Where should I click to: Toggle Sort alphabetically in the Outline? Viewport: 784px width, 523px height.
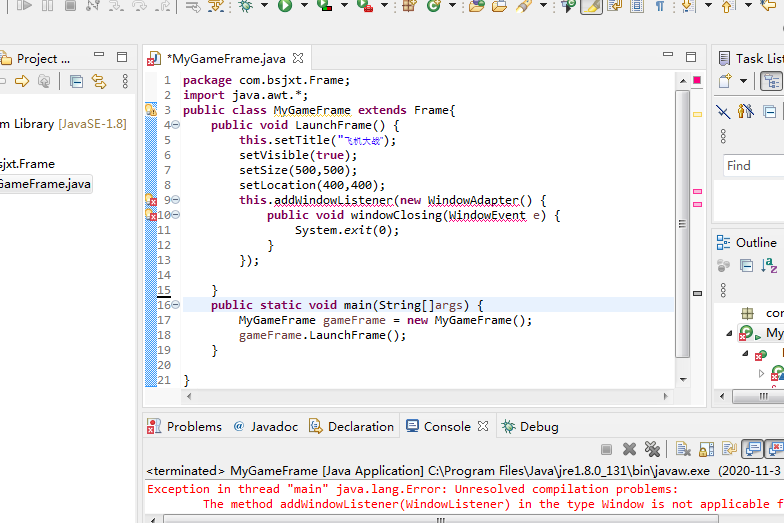(x=769, y=265)
